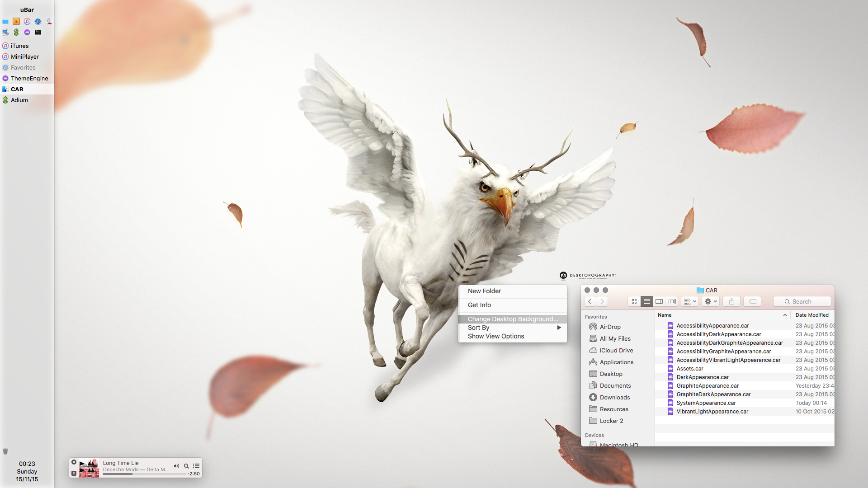Launch the Adium duck icon in uBar grid
868x488 pixels.
[16, 32]
